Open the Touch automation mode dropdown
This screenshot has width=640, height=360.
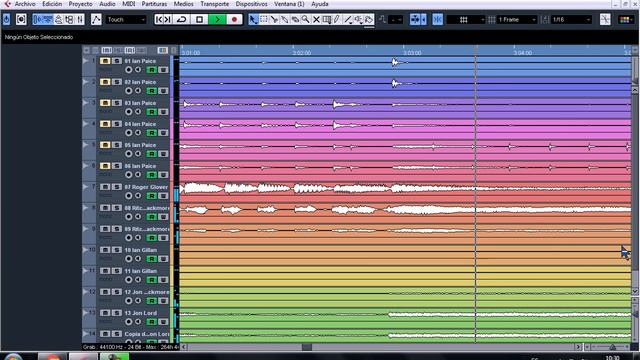(126, 19)
